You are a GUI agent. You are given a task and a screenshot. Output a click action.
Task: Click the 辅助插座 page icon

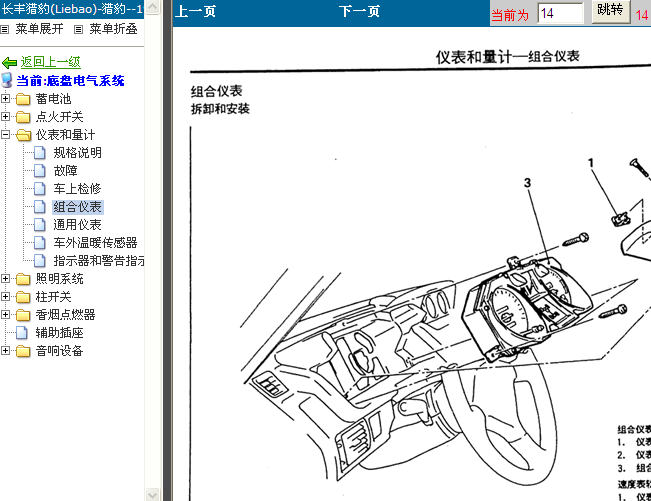coord(22,333)
